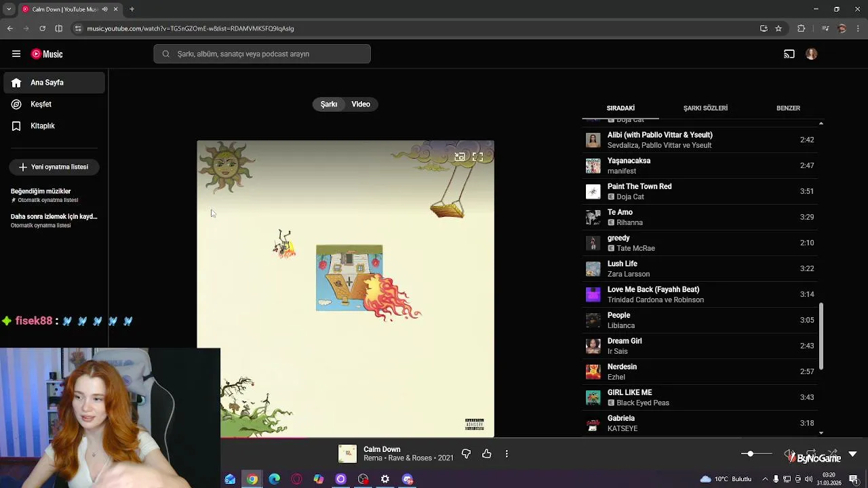868x488 pixels.
Task: Select Ana Sayfa in sidebar
Action: (x=54, y=83)
